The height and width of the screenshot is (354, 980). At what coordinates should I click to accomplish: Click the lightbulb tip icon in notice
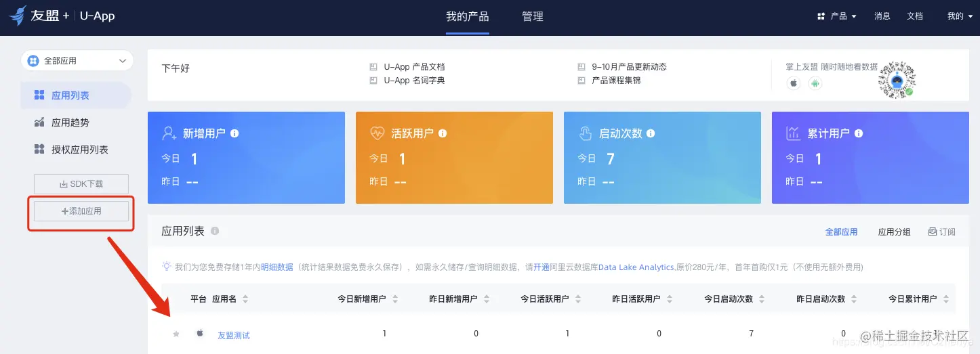point(167,267)
